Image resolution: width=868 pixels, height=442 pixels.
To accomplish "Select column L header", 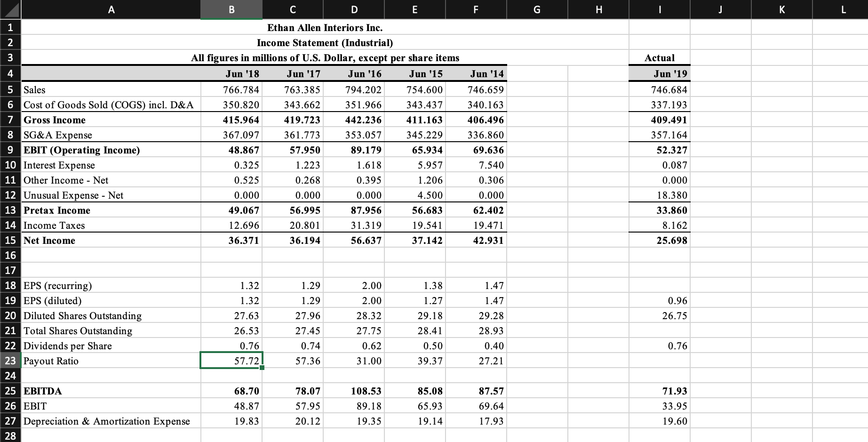I will coord(842,9).
